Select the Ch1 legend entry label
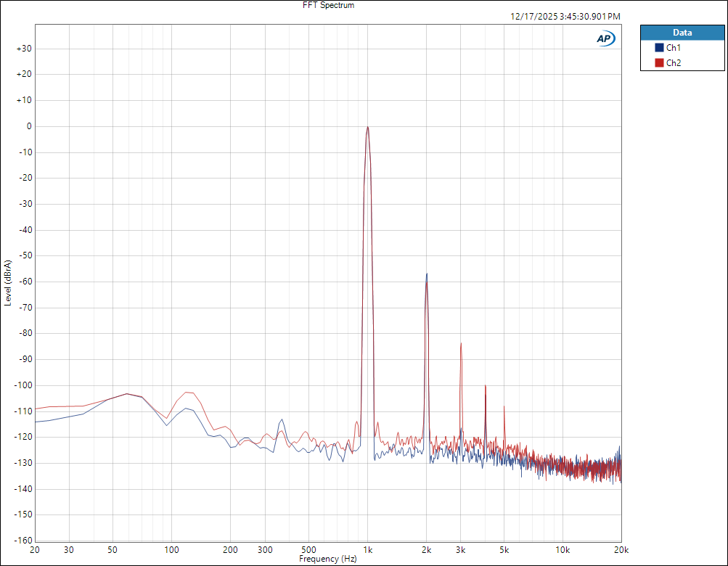Image resolution: width=728 pixels, height=566 pixels. point(674,48)
